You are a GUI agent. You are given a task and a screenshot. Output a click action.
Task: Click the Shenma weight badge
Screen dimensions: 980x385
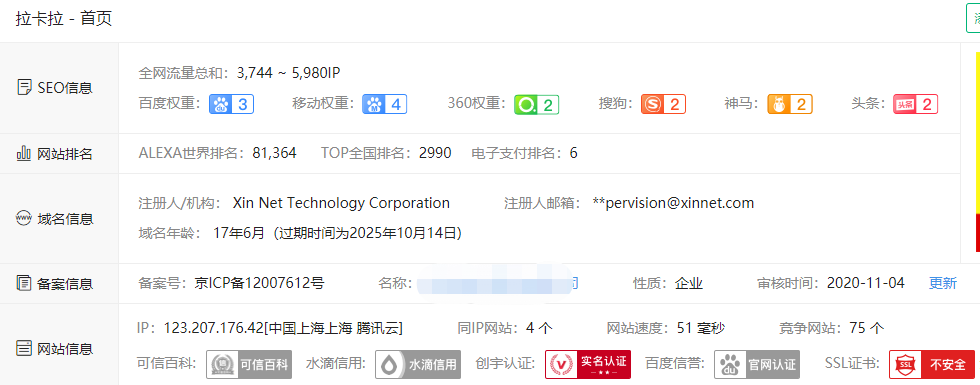[x=790, y=104]
